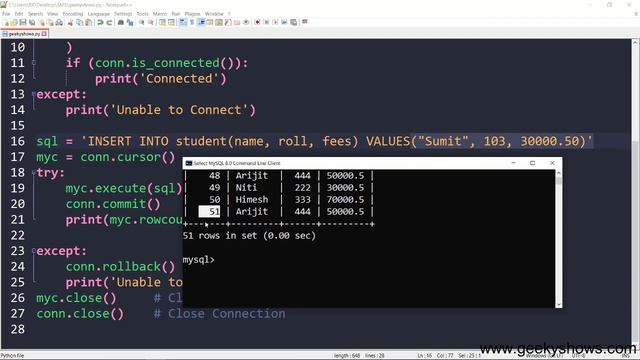
Task: Open the Macro menu
Action: tap(160, 14)
